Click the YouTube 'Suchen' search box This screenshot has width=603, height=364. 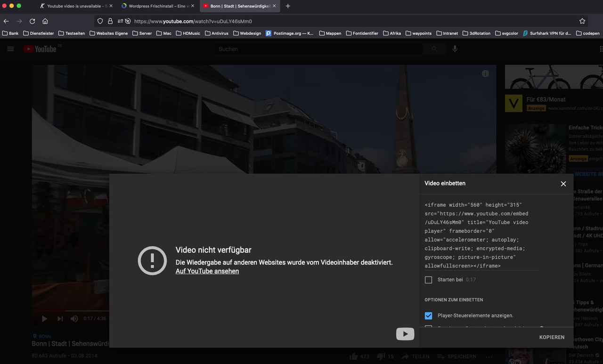(x=318, y=49)
